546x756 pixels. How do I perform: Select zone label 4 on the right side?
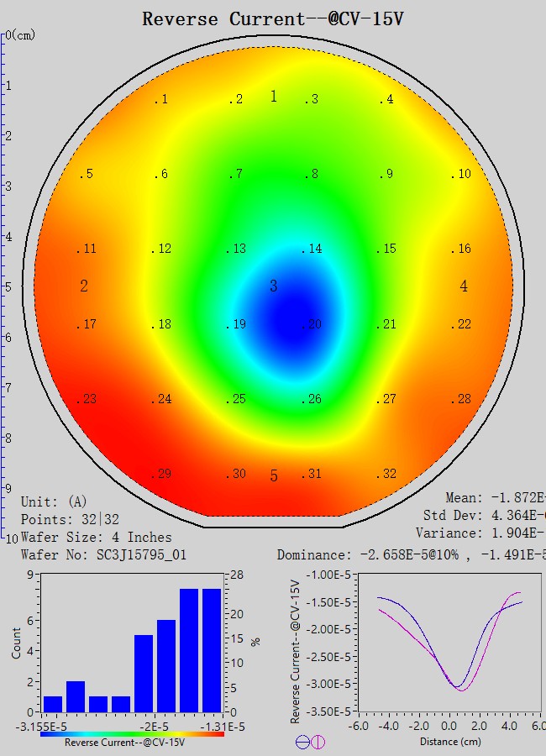click(464, 286)
